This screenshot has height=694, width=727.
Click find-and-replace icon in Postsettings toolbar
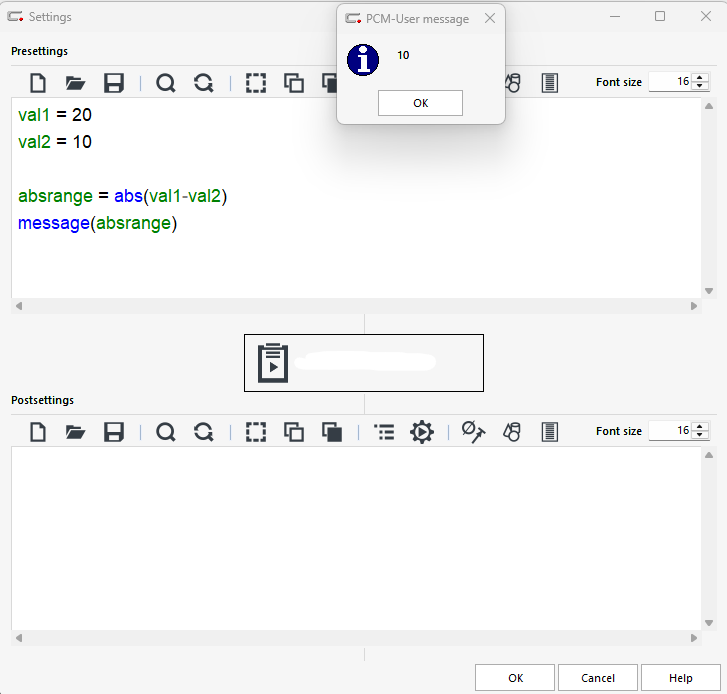coord(204,432)
